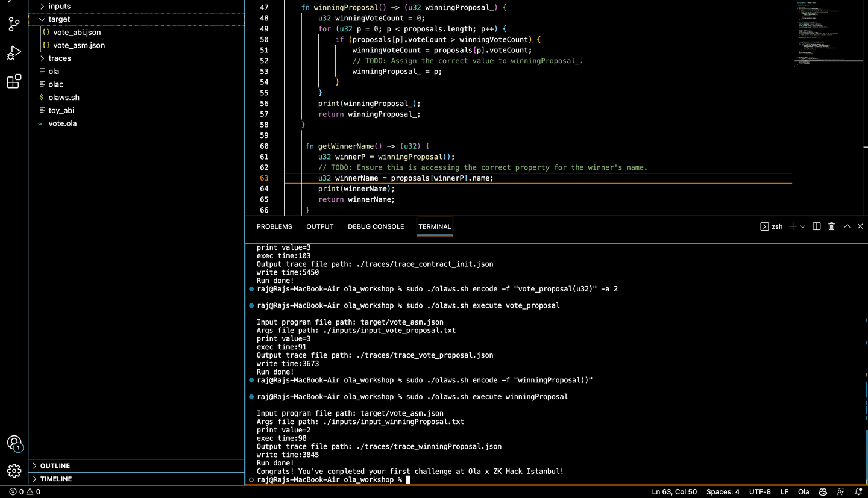Open the Manage gear menu
This screenshot has width=868, height=498.
tap(14, 470)
